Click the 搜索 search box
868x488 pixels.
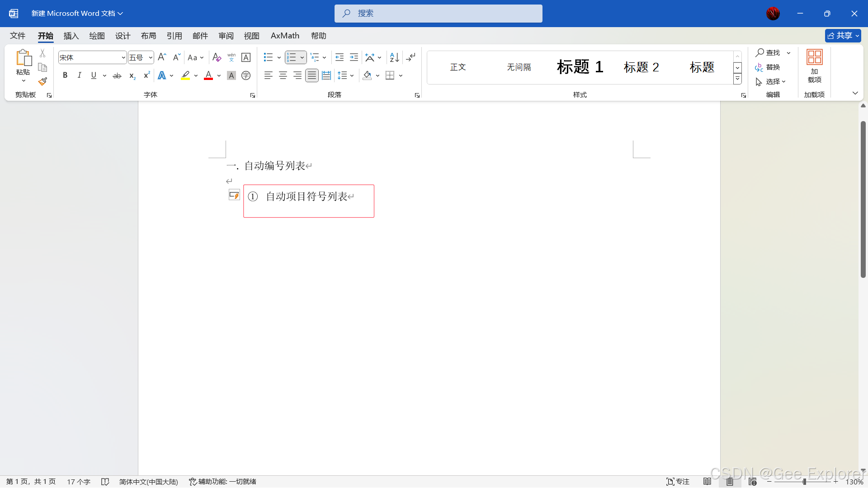point(438,14)
